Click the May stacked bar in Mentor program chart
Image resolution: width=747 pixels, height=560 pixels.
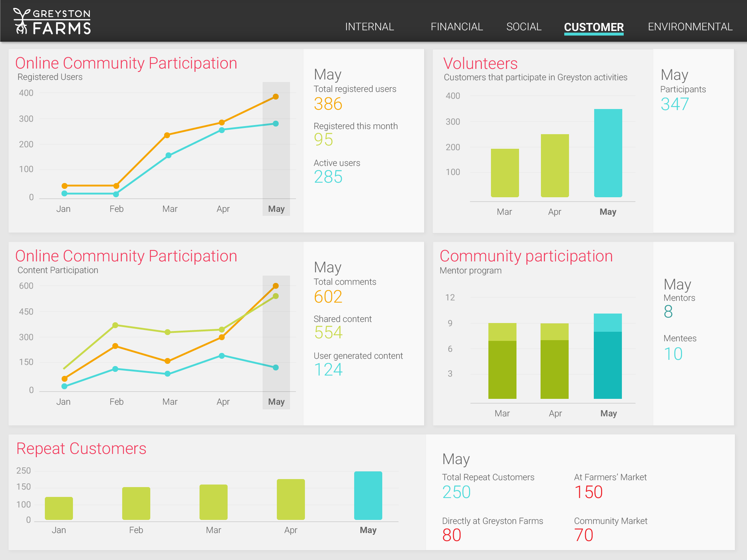608,356
